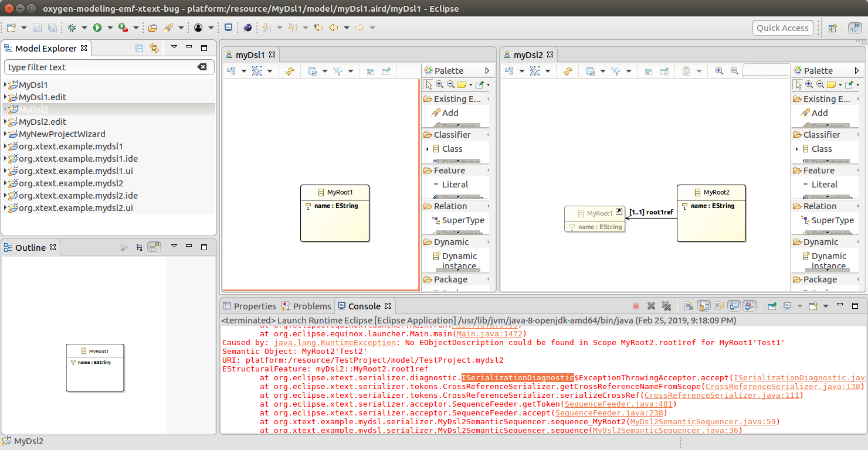Screen dimensions: 868x450
Task: Click the Layers icon in myDsl2 editor toolbar
Action: 591,71
